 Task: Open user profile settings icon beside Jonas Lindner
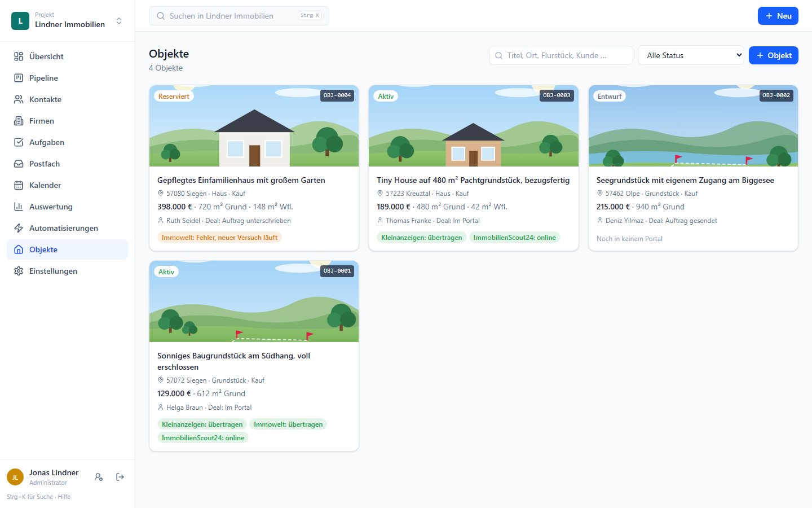99,477
